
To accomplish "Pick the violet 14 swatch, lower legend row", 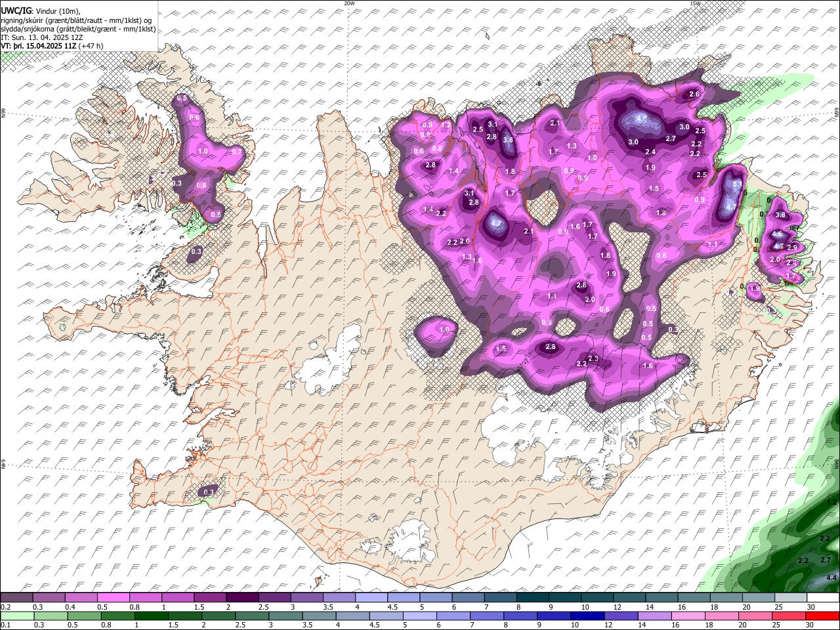I will pos(654,616).
